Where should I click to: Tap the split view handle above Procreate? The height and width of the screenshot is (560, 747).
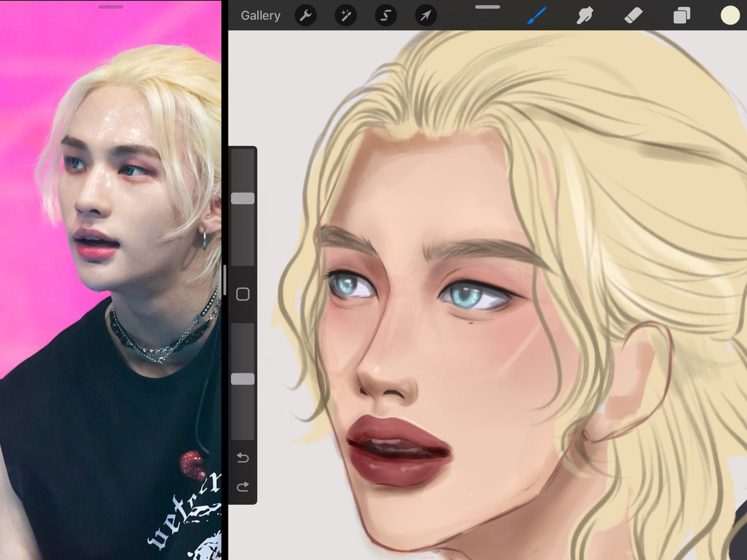tap(487, 7)
